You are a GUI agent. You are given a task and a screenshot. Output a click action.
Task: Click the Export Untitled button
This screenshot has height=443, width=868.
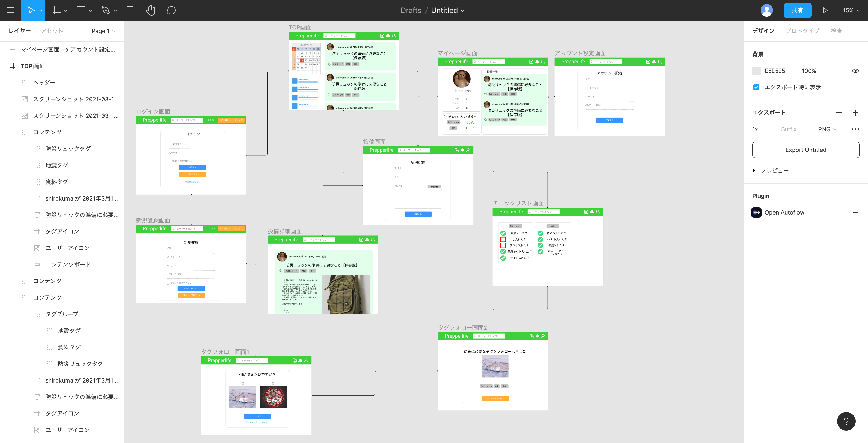806,150
